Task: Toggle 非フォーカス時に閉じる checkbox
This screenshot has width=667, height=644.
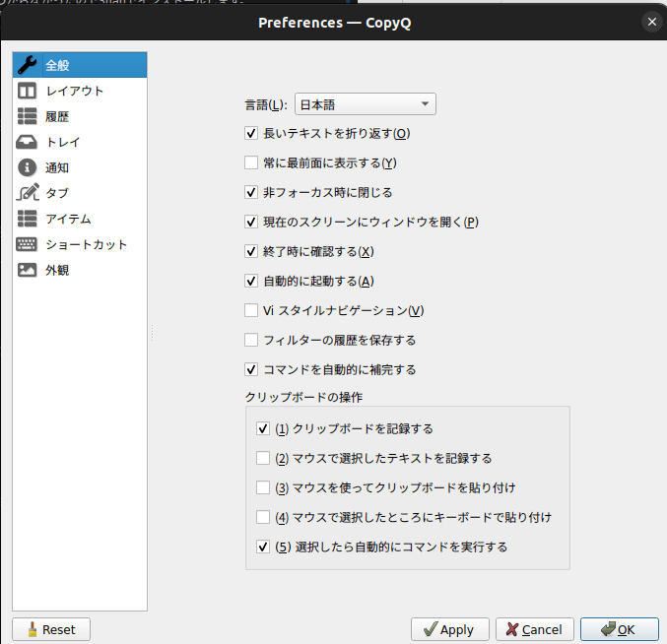Action: click(x=251, y=192)
